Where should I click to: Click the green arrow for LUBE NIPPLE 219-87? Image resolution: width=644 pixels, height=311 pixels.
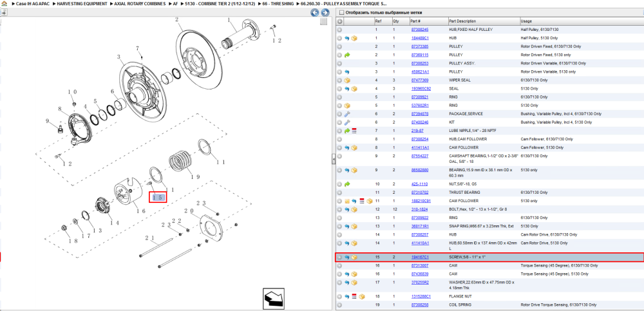pyautogui.click(x=347, y=131)
